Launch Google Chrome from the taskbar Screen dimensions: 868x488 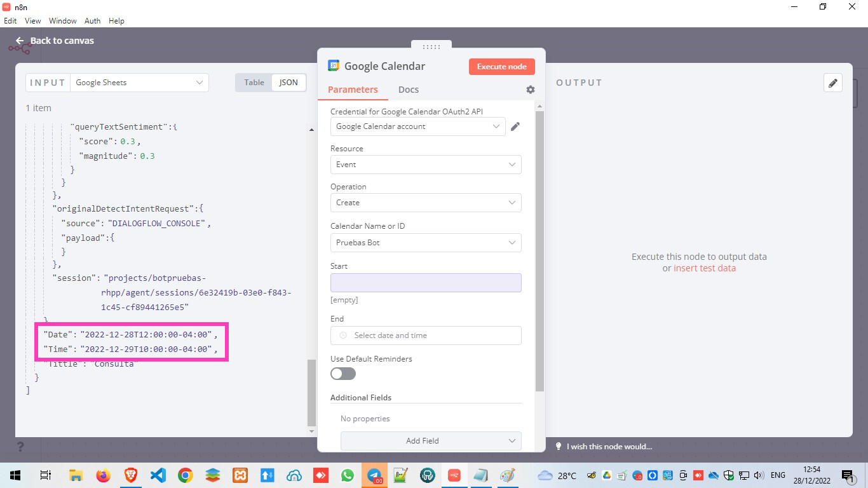[185, 475]
